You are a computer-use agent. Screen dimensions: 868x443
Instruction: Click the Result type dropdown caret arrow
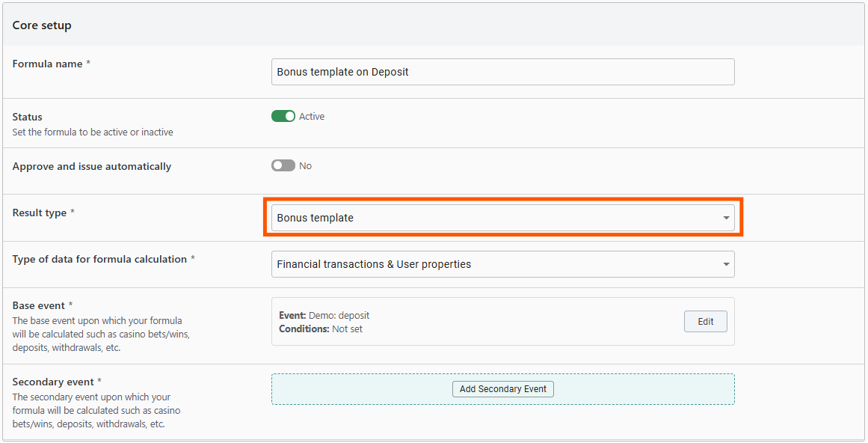click(x=725, y=218)
